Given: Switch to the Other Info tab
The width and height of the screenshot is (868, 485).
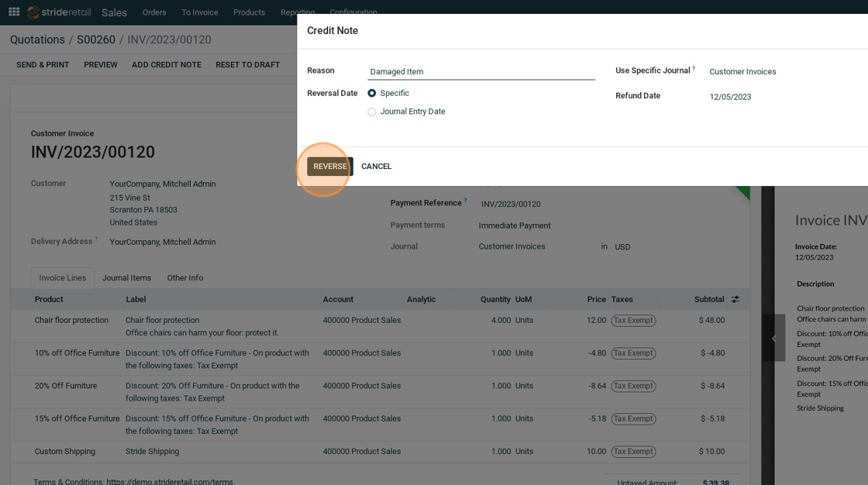Looking at the screenshot, I should (185, 278).
